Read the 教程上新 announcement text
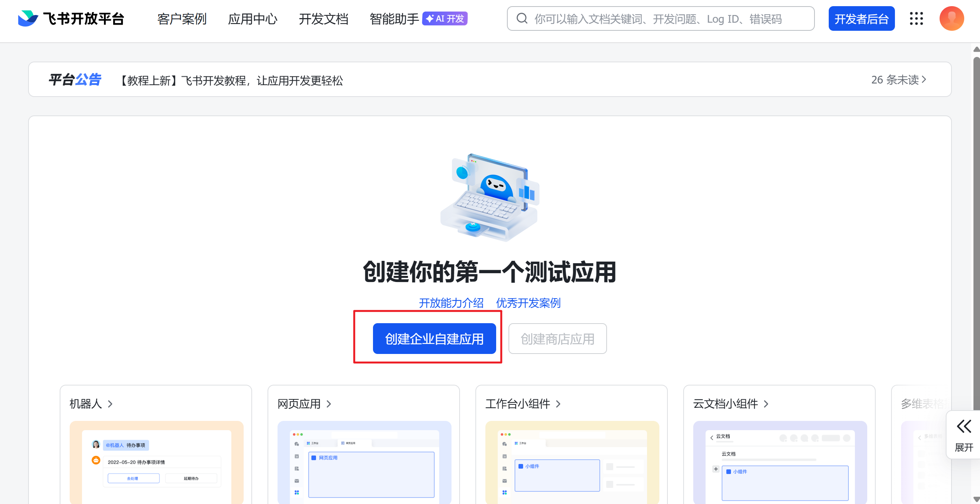The image size is (980, 504). point(230,80)
